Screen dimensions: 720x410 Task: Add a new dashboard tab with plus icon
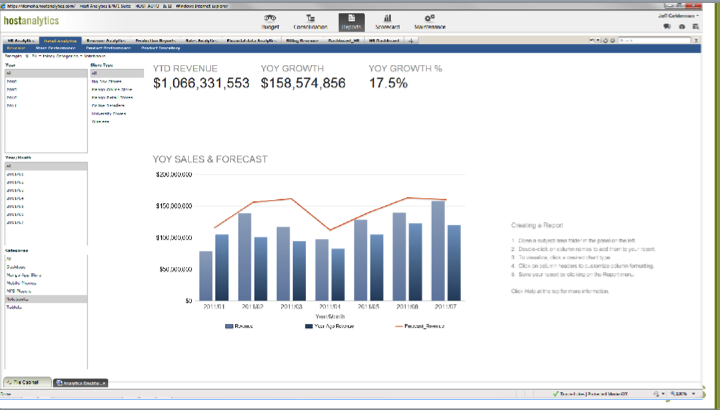click(x=411, y=41)
